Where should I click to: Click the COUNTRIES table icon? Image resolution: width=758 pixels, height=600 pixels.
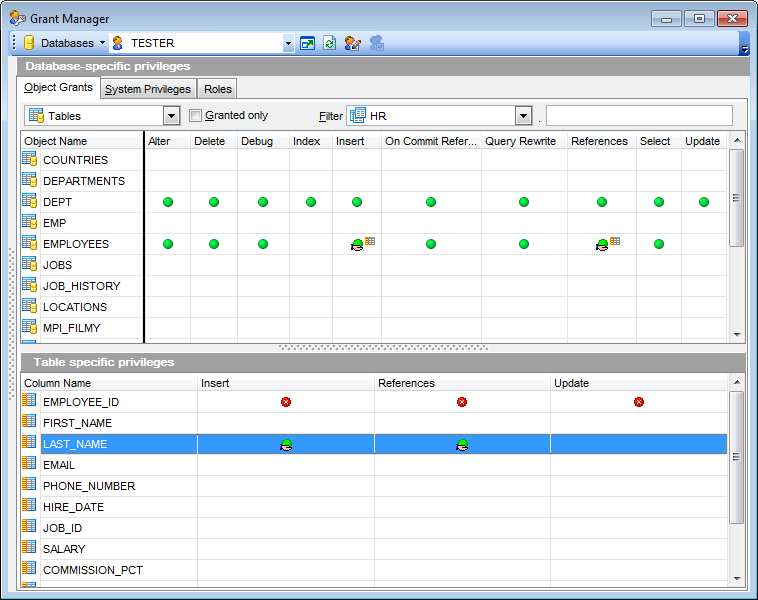tap(29, 159)
